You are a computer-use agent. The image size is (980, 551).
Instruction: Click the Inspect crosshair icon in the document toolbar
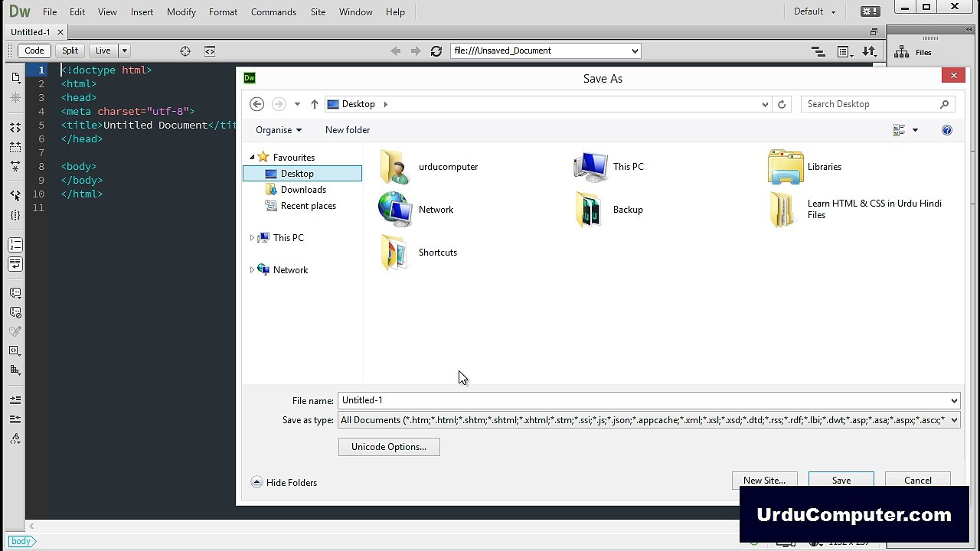click(x=185, y=51)
